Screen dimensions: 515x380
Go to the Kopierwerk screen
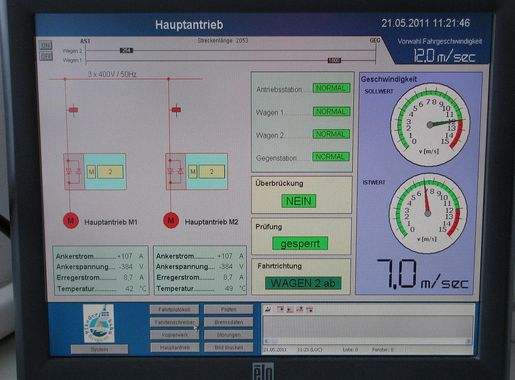174,335
